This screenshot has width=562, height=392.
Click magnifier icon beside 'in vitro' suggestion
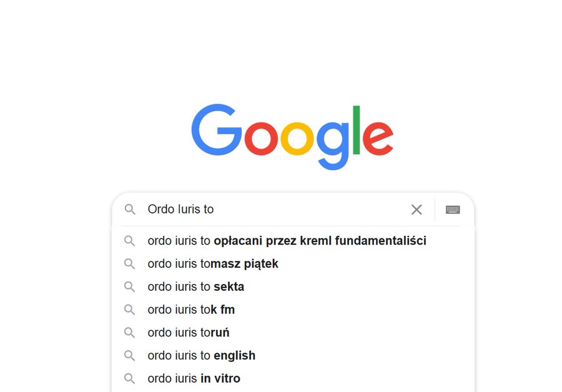point(129,378)
